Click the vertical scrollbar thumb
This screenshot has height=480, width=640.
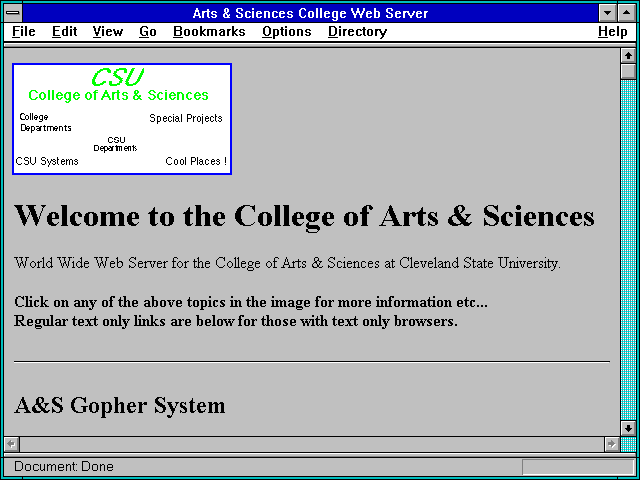point(628,71)
